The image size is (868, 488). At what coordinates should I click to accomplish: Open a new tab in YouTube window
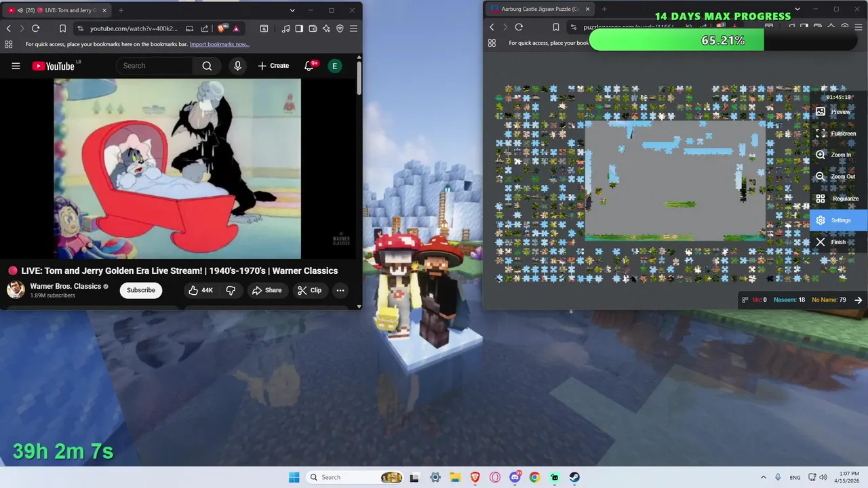point(121,10)
